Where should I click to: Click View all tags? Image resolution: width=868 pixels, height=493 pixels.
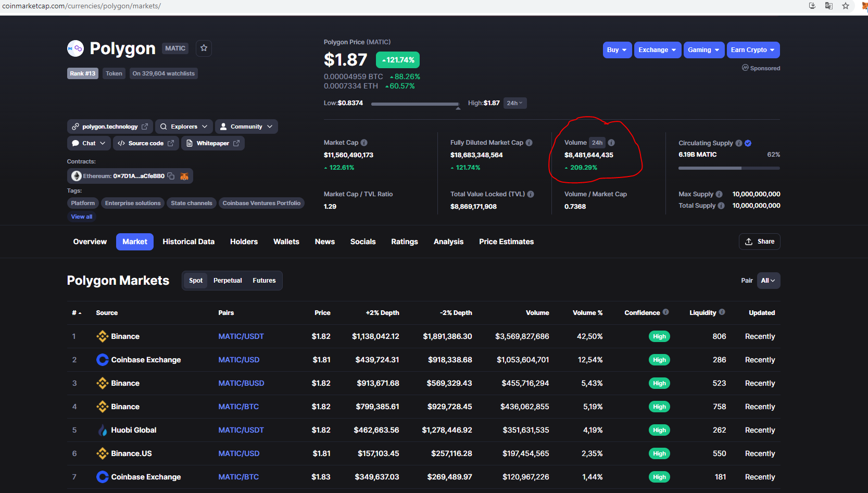point(82,217)
